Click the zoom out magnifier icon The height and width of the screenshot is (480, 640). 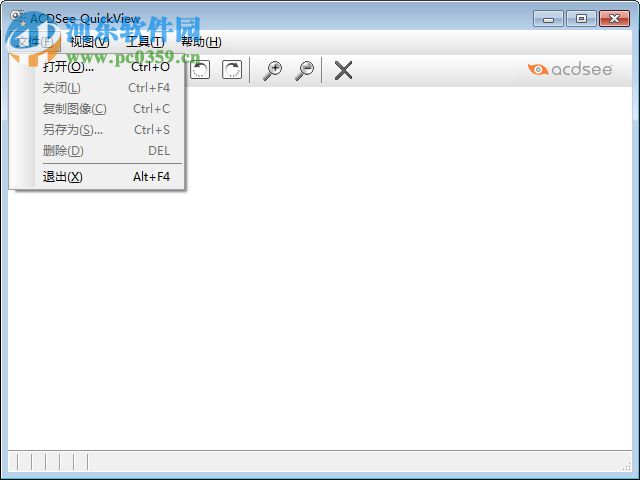(x=305, y=71)
